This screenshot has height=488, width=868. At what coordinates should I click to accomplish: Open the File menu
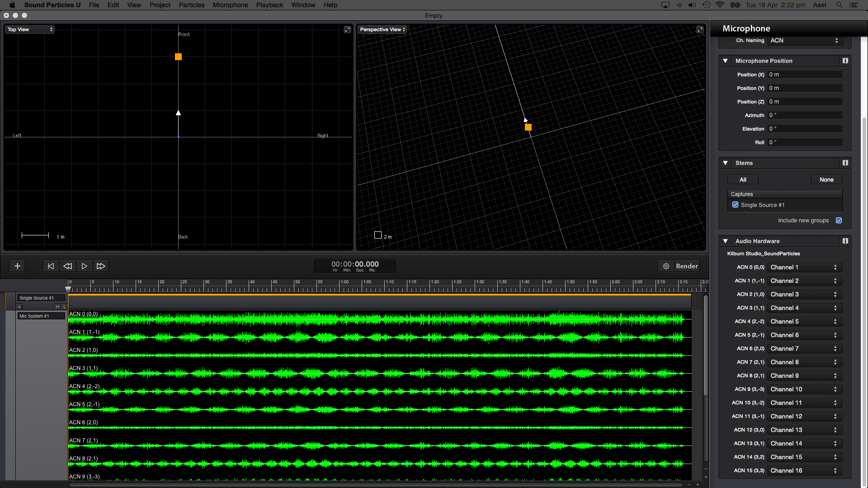[x=94, y=5]
